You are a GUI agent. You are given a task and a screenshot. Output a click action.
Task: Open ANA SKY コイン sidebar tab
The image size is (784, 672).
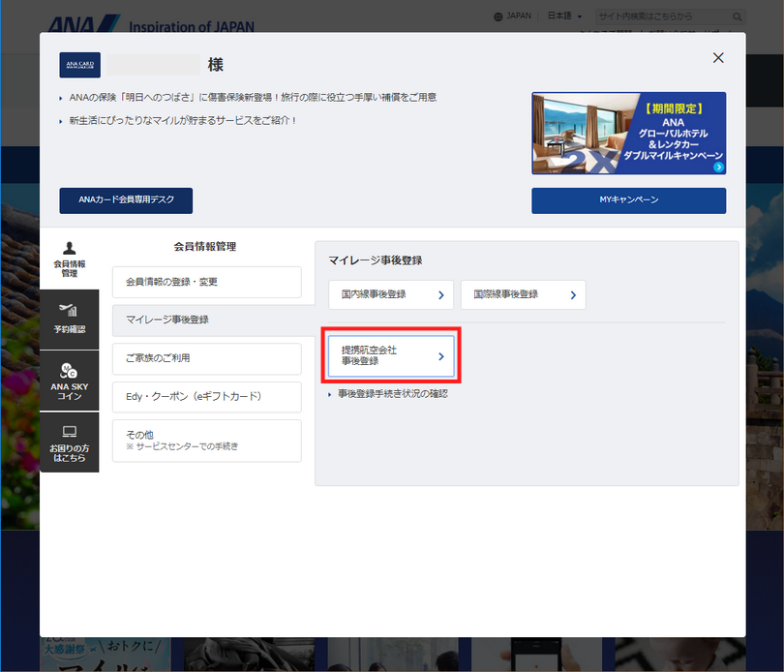[x=70, y=381]
